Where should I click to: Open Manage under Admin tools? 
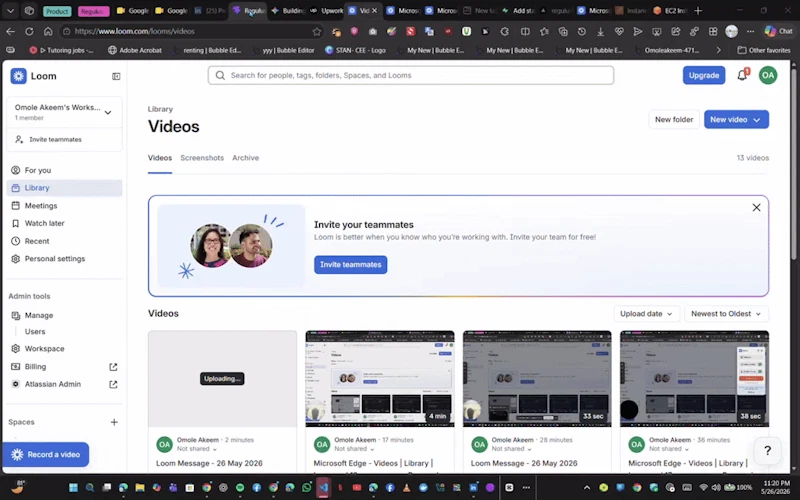click(x=64, y=315)
